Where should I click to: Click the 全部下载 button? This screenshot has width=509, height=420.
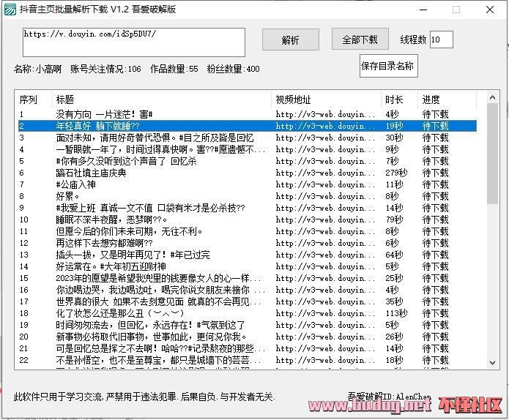point(360,39)
